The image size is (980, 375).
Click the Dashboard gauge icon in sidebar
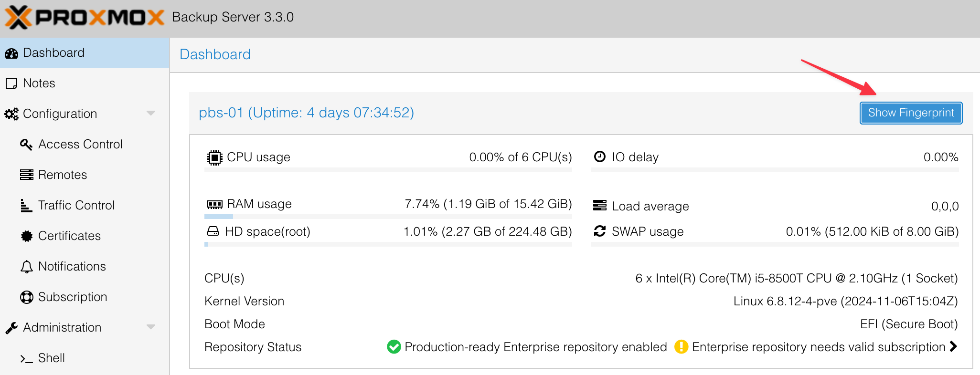[x=11, y=53]
